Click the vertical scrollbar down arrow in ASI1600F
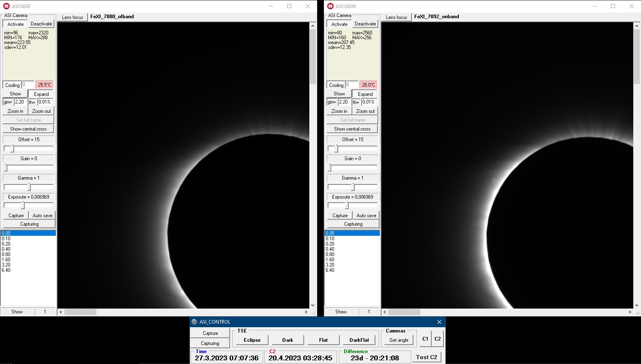641x364 pixels. pos(313,305)
